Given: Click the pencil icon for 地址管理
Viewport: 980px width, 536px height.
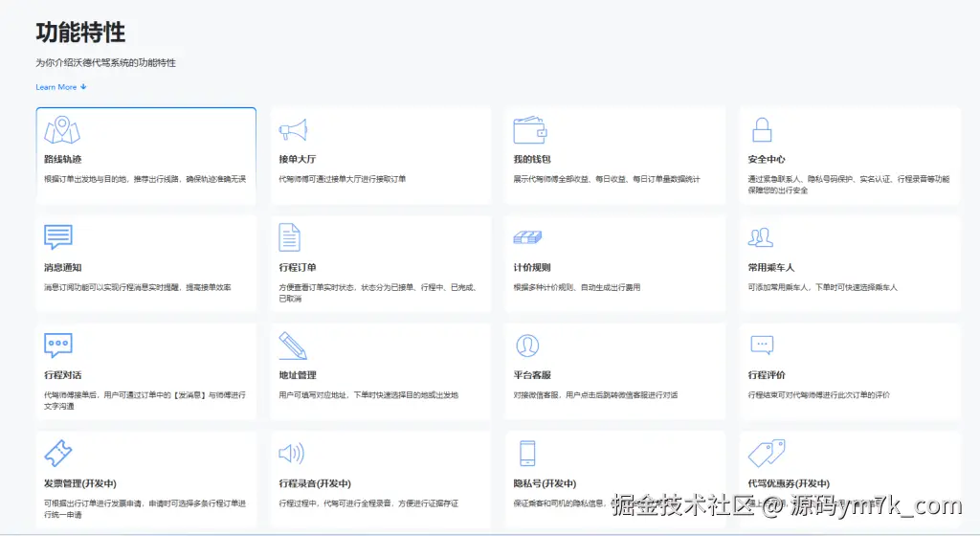Looking at the screenshot, I should pyautogui.click(x=293, y=346).
